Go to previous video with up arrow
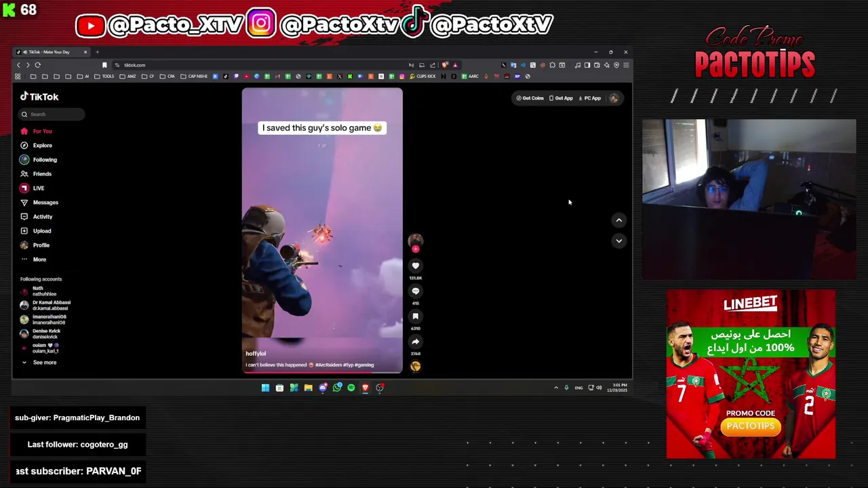 (618, 220)
